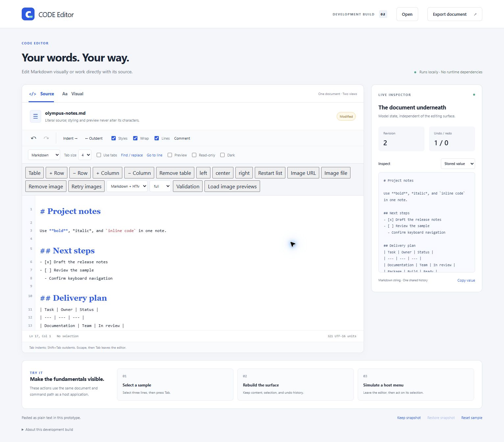Click the Reset sample link
Viewport: 504px width, 442px height.
[x=472, y=418]
